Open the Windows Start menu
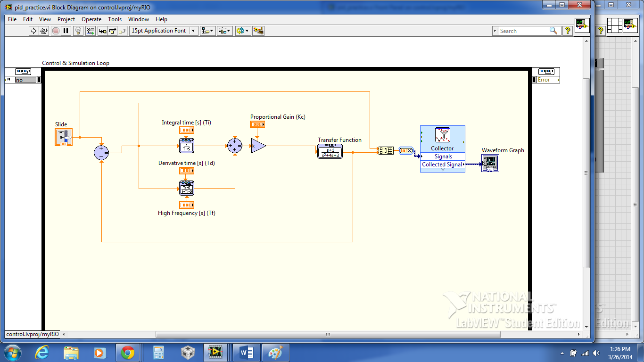This screenshot has height=362, width=644. [13, 353]
